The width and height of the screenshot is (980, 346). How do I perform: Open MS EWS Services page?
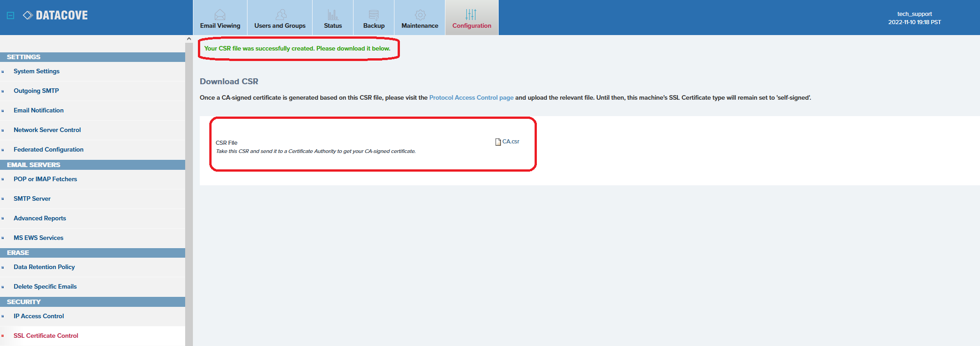point(38,238)
